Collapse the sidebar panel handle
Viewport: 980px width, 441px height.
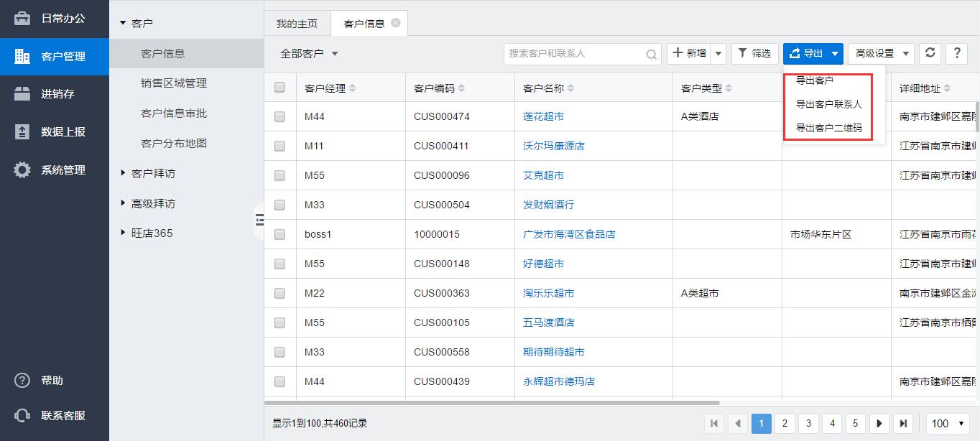point(259,220)
